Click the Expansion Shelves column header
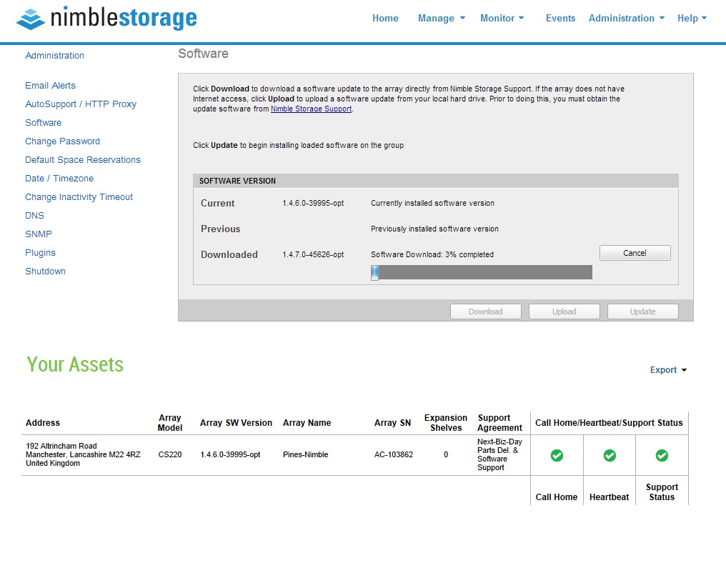 (446, 423)
